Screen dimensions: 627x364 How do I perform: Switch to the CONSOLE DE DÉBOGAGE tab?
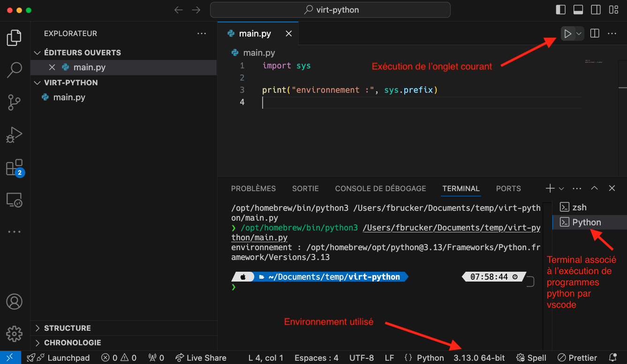click(x=380, y=188)
